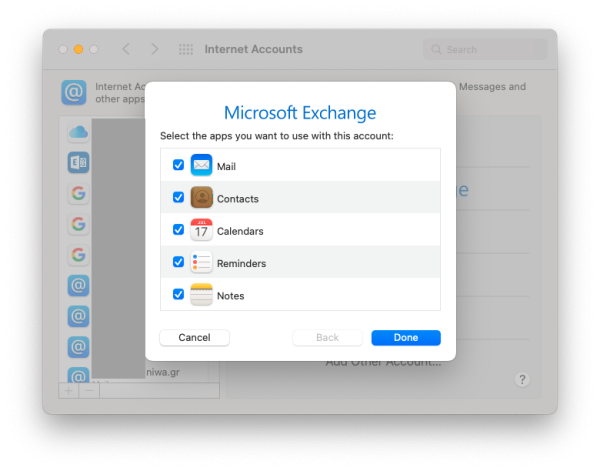Image resolution: width=600 pixels, height=471 pixels.
Task: Click the Contacts label text
Action: point(238,199)
